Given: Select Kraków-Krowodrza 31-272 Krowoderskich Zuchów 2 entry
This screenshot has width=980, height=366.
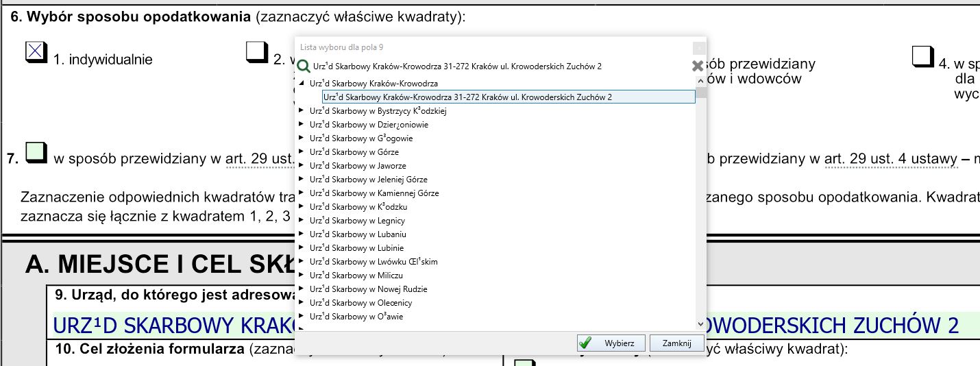Looking at the screenshot, I should pos(467,97).
